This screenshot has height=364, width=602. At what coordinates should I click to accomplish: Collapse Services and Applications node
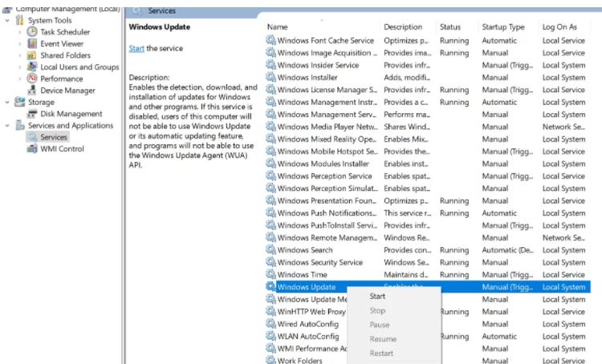pyautogui.click(x=7, y=125)
